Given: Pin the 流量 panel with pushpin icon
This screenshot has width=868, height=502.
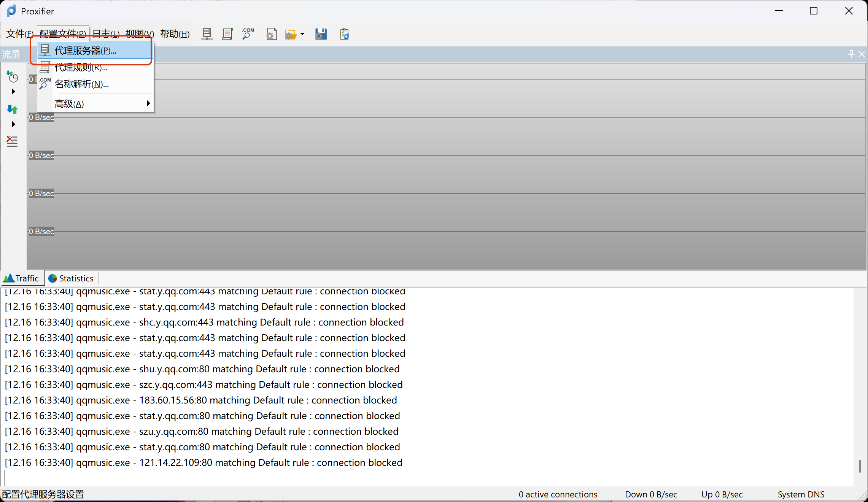Looking at the screenshot, I should tap(851, 54).
